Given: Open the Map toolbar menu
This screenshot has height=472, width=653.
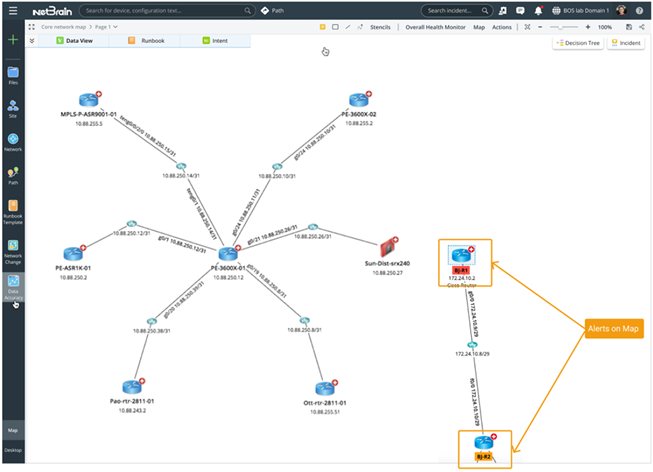Looking at the screenshot, I should [479, 27].
